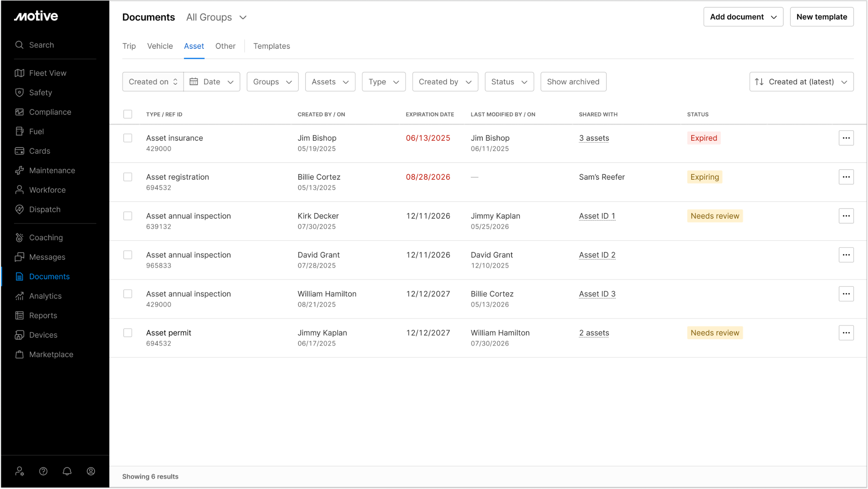The height and width of the screenshot is (489, 868).
Task: Go to Documents in the sidebar
Action: (49, 277)
